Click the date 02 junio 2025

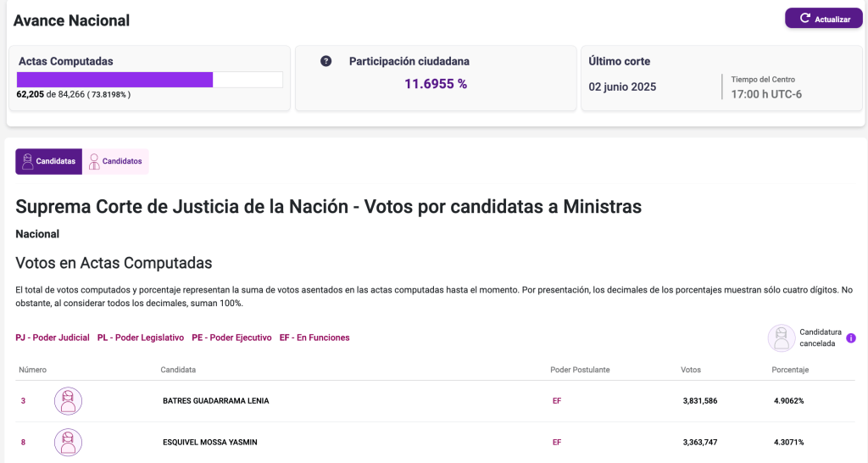pyautogui.click(x=622, y=87)
